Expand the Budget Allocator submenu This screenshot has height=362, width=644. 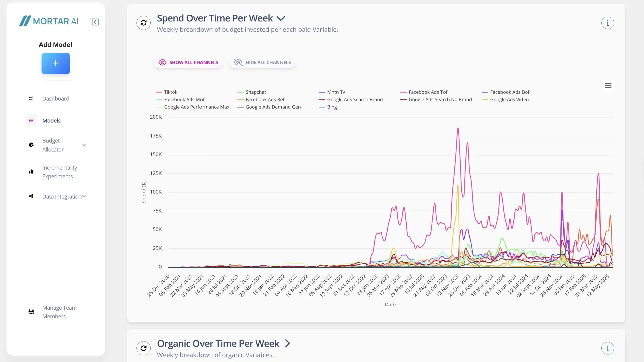84,145
